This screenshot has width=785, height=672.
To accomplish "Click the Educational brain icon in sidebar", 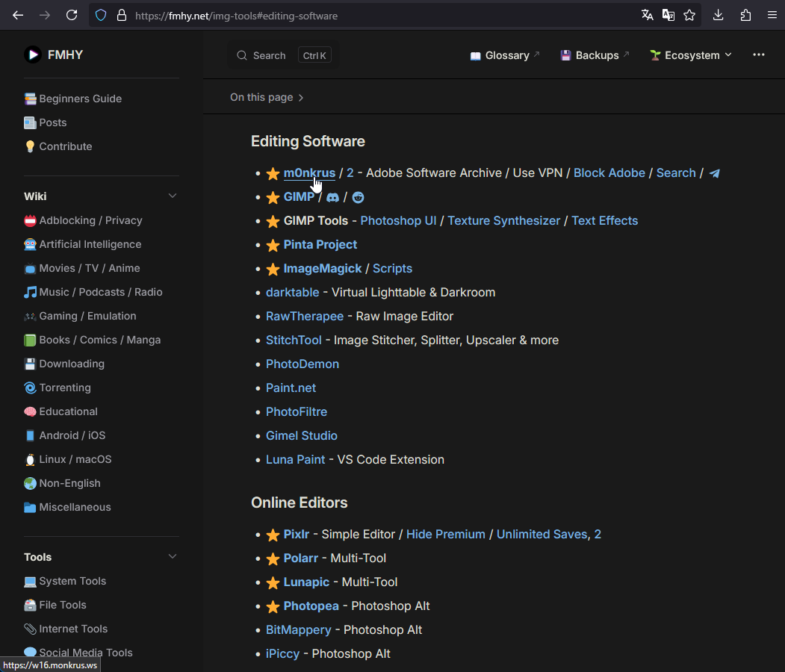I will tap(30, 412).
